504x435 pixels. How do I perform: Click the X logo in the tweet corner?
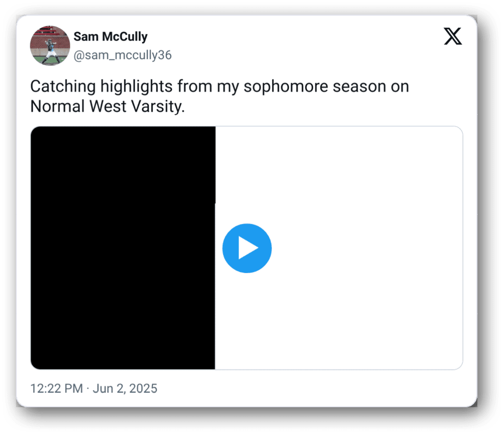(452, 36)
